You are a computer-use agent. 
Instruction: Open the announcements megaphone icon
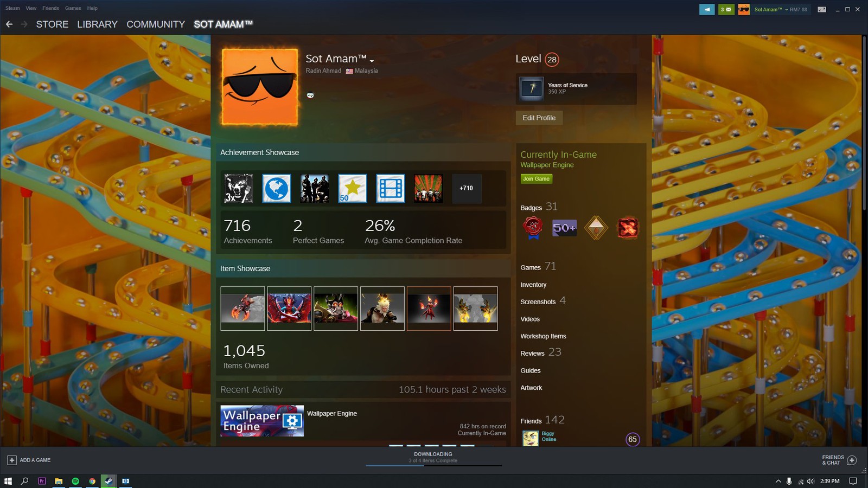[x=707, y=9]
